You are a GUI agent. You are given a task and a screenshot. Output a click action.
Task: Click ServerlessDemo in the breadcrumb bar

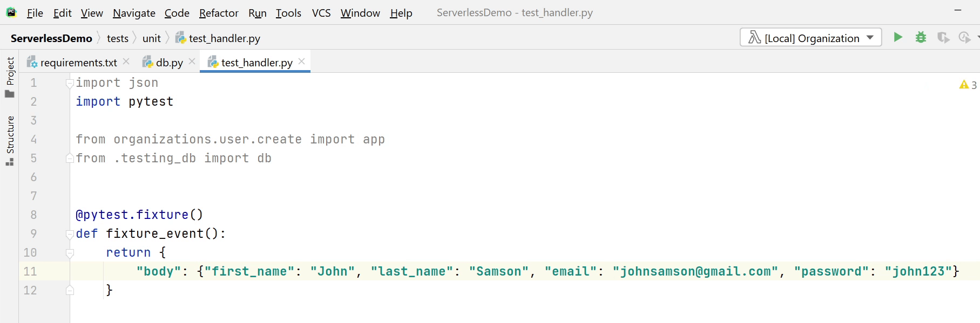pos(51,38)
